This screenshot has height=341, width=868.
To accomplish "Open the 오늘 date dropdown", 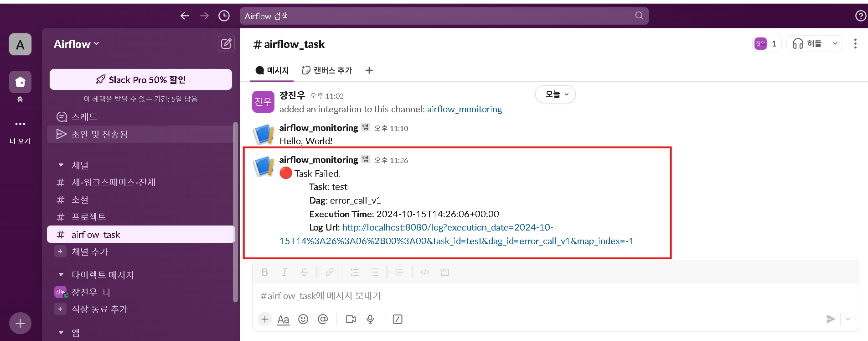I will point(555,94).
